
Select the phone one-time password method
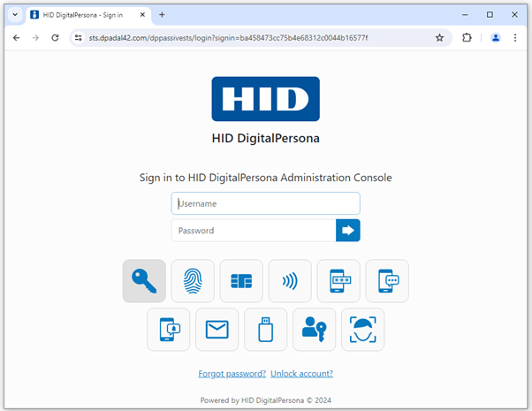pos(338,281)
